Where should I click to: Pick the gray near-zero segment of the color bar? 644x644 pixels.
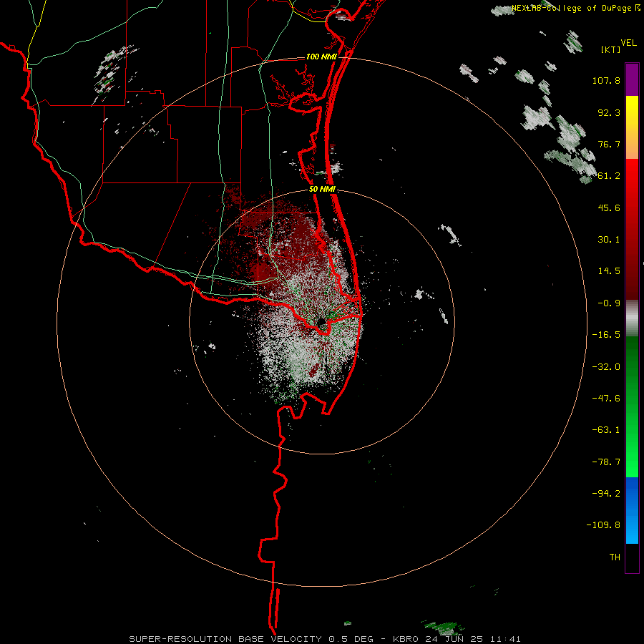(x=632, y=318)
